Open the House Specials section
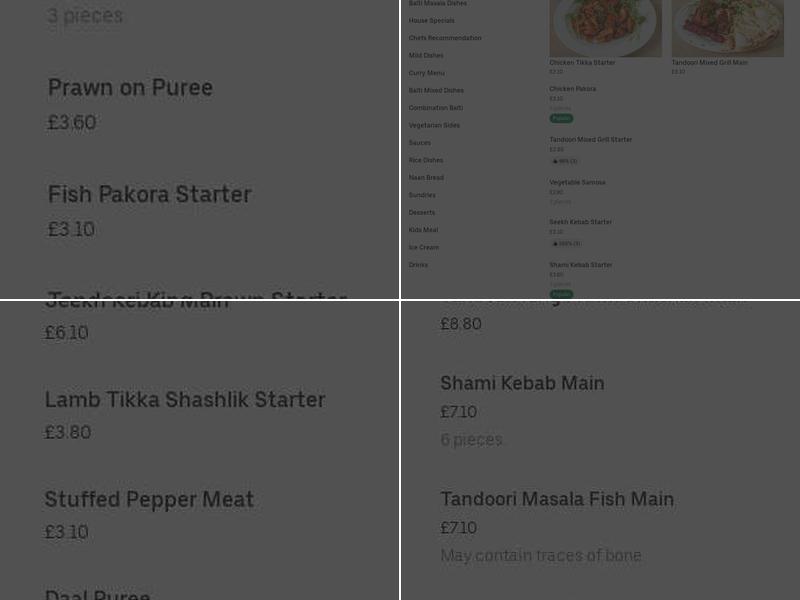Image resolution: width=800 pixels, height=600 pixels. coord(431,21)
